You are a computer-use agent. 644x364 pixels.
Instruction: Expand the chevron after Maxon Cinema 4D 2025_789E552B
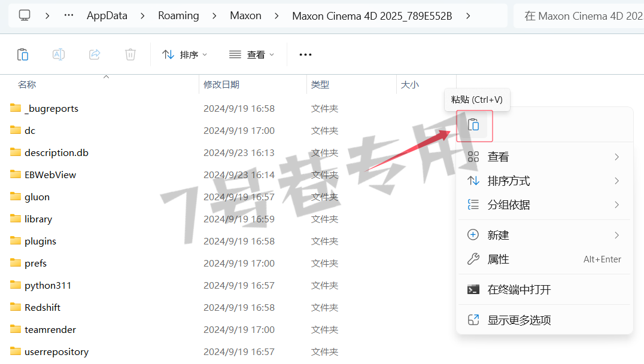coord(468,16)
